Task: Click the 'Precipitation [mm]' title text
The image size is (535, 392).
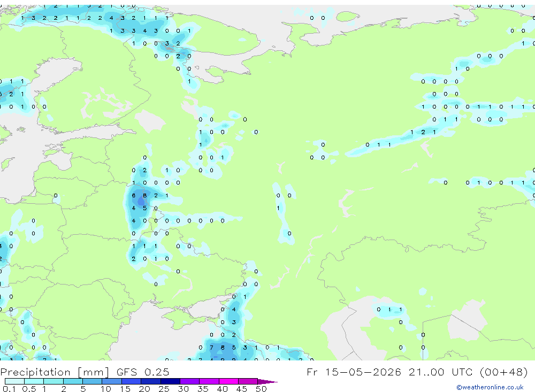Action: point(55,372)
